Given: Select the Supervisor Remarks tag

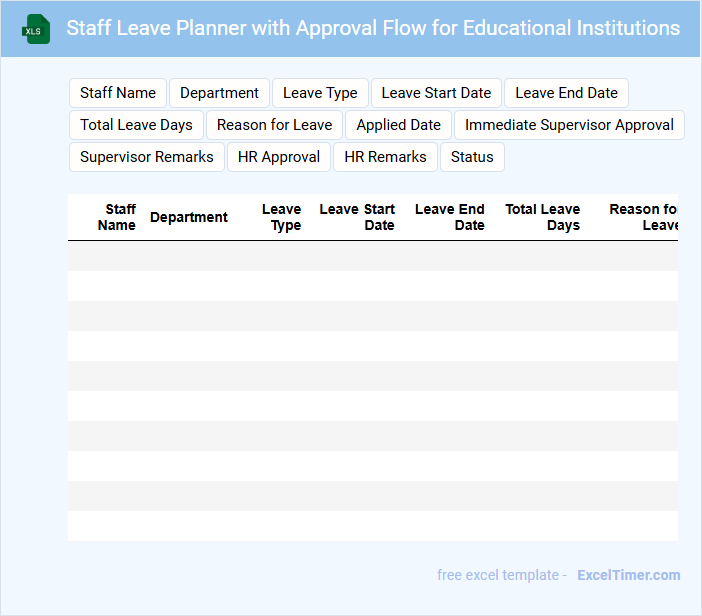Looking at the screenshot, I should pos(146,157).
